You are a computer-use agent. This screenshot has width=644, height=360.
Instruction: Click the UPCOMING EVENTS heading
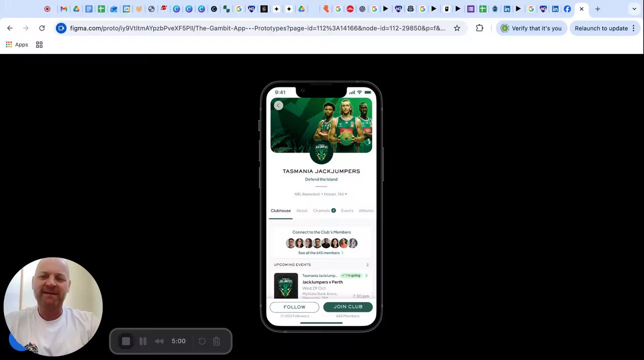292,264
